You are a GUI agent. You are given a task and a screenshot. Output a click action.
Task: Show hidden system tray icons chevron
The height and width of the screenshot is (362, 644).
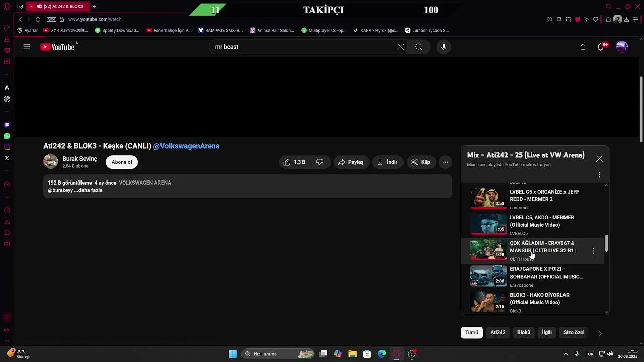(x=566, y=354)
